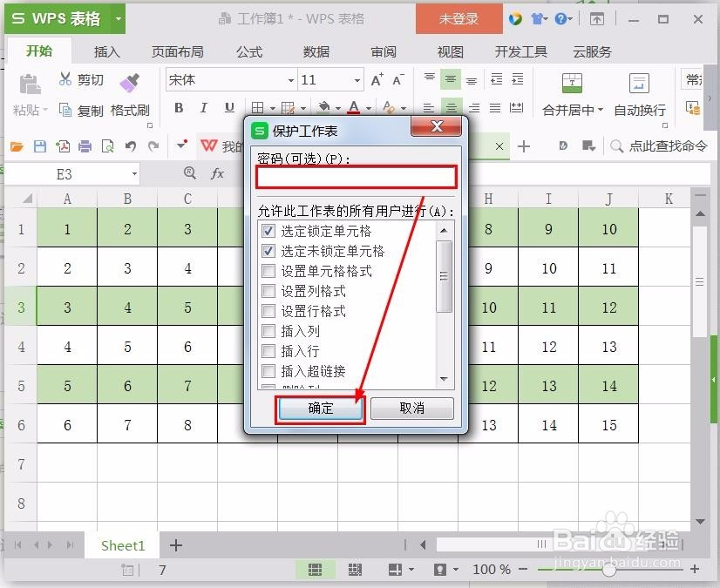This screenshot has width=720, height=588.
Task: Click the insert function fx icon
Action: point(217,173)
